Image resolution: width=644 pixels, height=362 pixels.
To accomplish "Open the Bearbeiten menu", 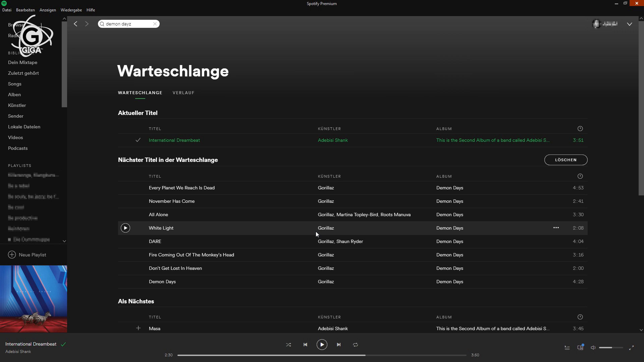I will tap(25, 10).
